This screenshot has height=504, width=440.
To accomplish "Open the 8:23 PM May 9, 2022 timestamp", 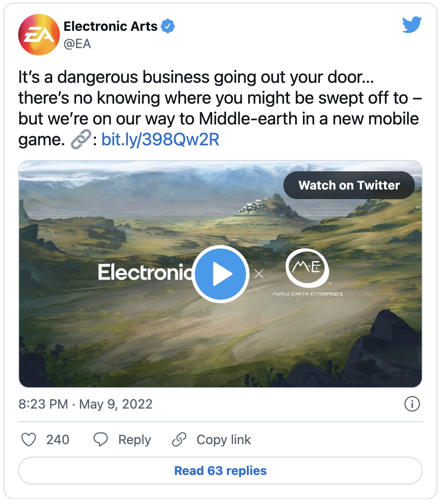I will click(85, 404).
